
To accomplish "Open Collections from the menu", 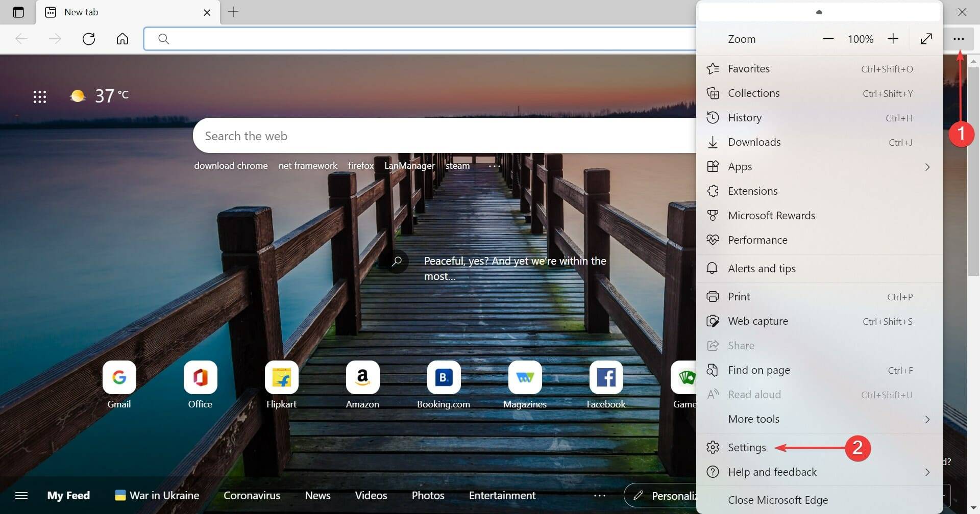I will pos(754,93).
